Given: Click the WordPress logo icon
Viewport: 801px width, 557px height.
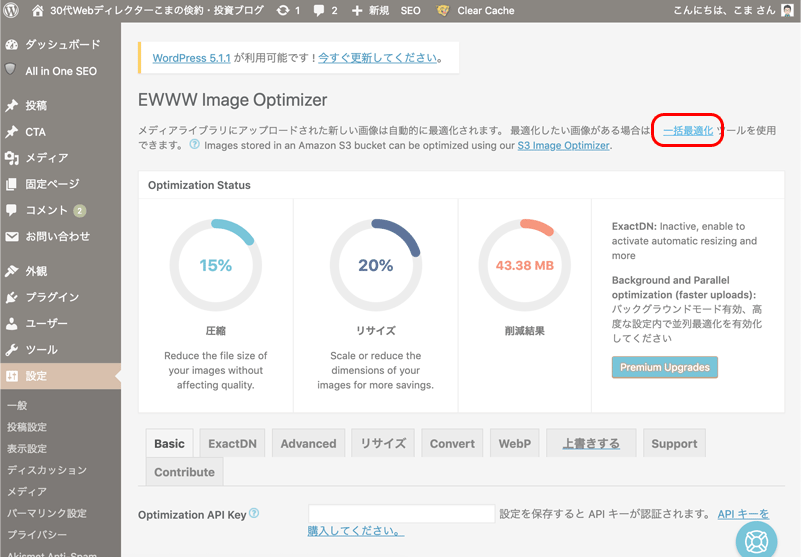Looking at the screenshot, I should point(11,10).
